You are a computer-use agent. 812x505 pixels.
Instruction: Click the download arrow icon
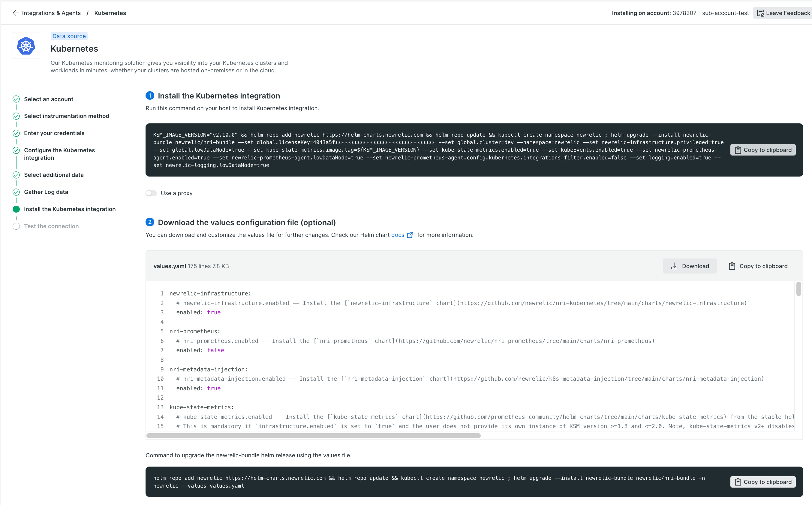click(674, 266)
